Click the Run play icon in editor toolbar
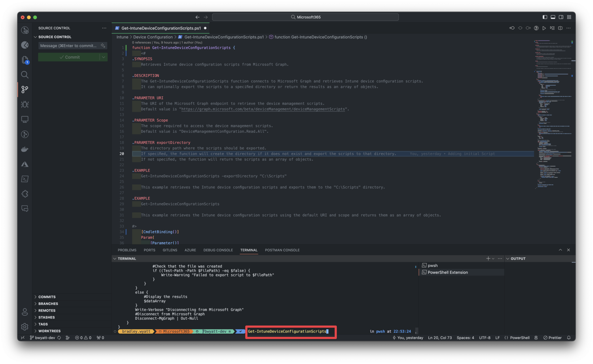Image resolution: width=593 pixels, height=364 pixels. click(x=544, y=28)
